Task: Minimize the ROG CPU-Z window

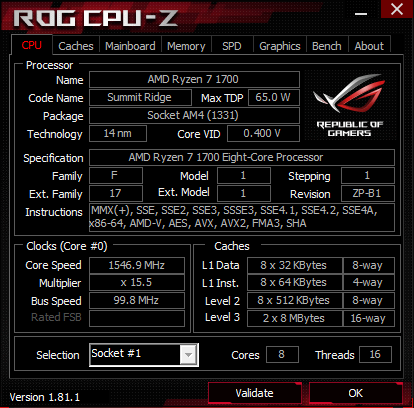Action: 361,14
